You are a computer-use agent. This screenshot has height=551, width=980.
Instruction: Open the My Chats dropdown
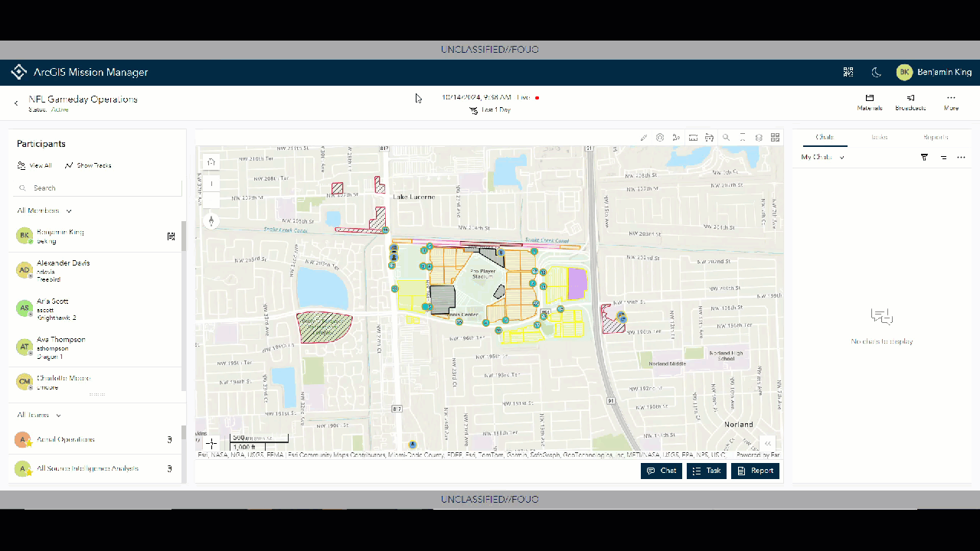coord(823,158)
